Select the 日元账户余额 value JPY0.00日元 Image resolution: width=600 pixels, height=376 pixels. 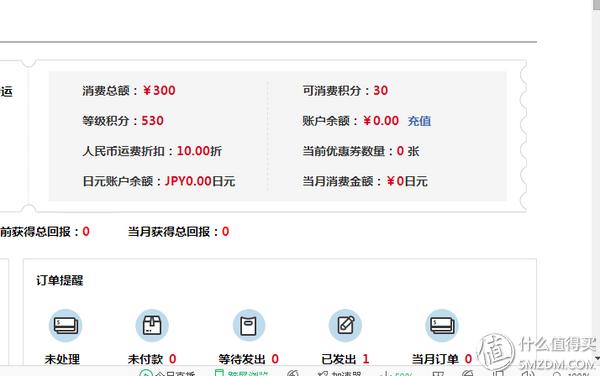[x=200, y=181]
